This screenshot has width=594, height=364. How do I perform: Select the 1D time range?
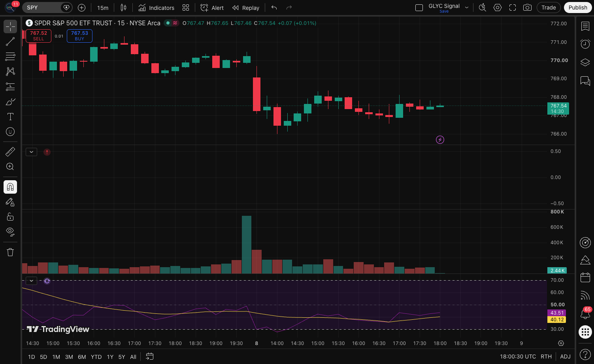[x=32, y=357]
